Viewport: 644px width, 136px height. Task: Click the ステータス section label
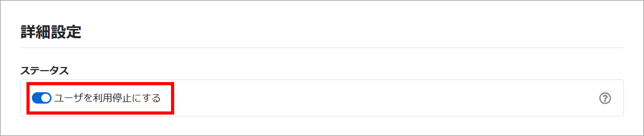(x=45, y=71)
